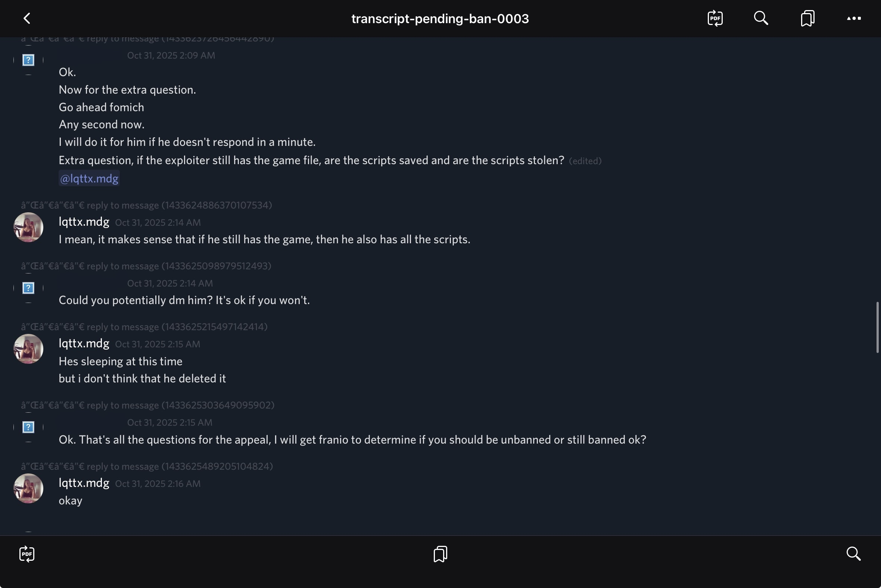
Task: Click the @lqttx.mdg mention link
Action: pyautogui.click(x=89, y=178)
